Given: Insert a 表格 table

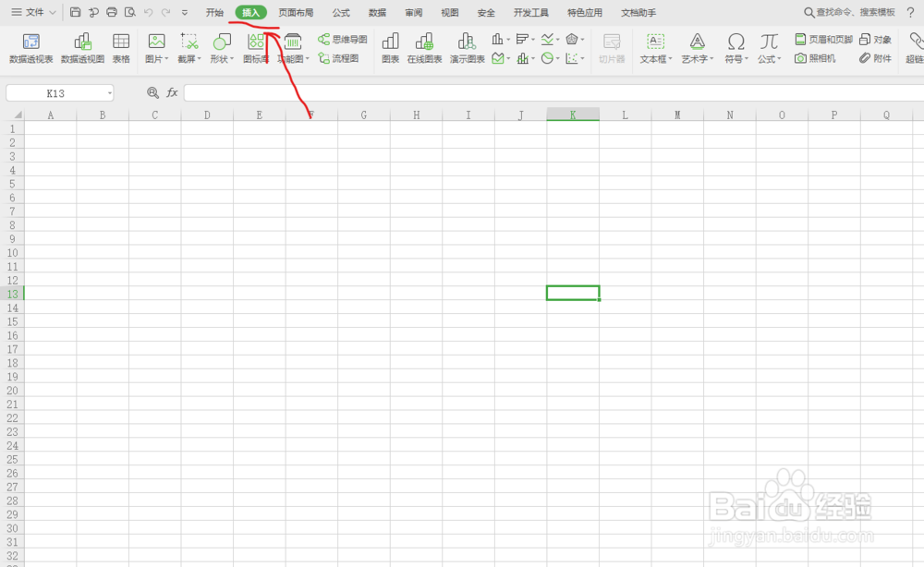Looking at the screenshot, I should pos(121,48).
